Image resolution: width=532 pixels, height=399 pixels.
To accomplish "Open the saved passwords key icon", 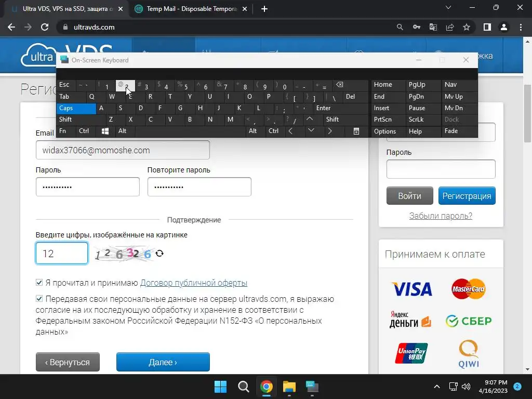I will pos(417,27).
